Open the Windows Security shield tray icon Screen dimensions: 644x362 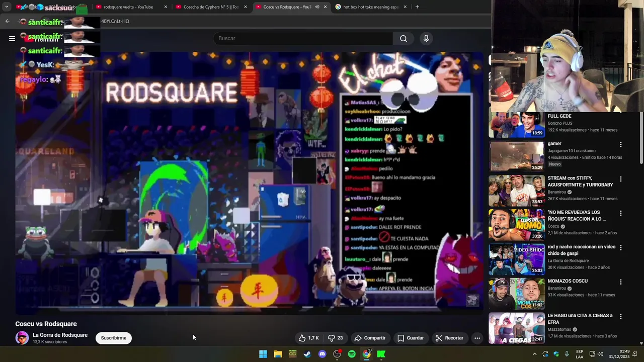pyautogui.click(x=556, y=354)
